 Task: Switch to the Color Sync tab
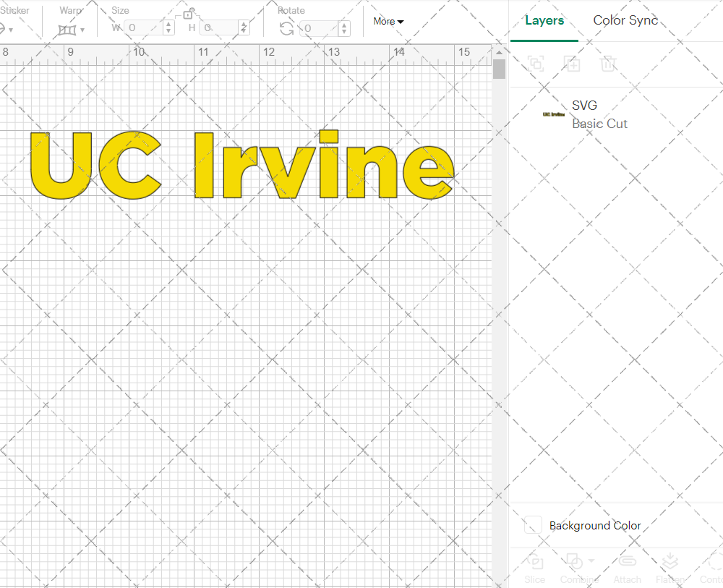coord(625,20)
